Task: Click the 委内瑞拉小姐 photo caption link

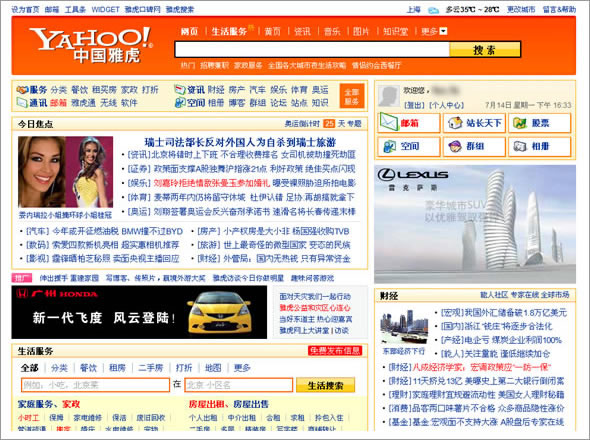Action: [x=65, y=215]
